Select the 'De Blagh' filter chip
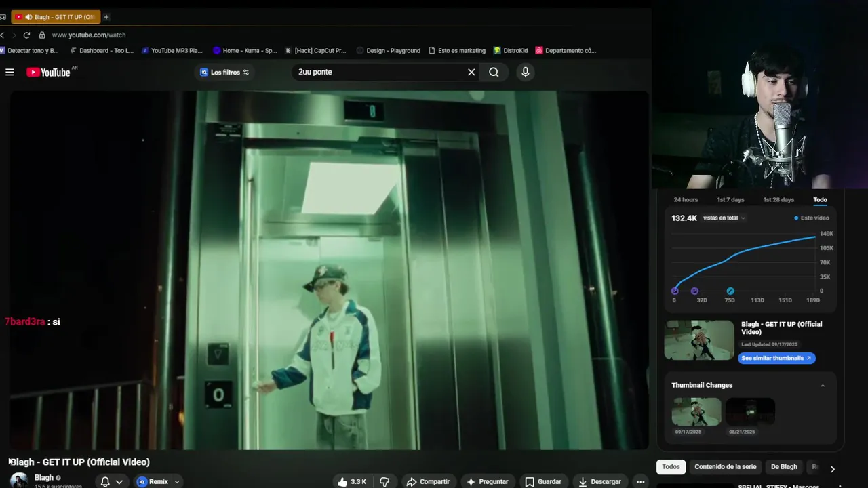Viewport: 868px width, 488px height. (784, 467)
